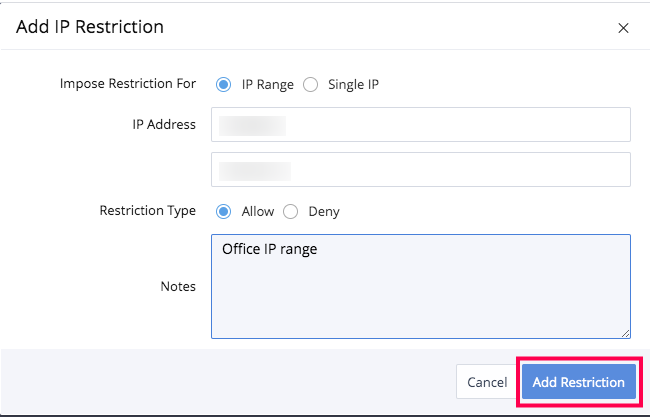Click the "Single IP" option label text
This screenshot has height=417, width=650.
pos(353,84)
